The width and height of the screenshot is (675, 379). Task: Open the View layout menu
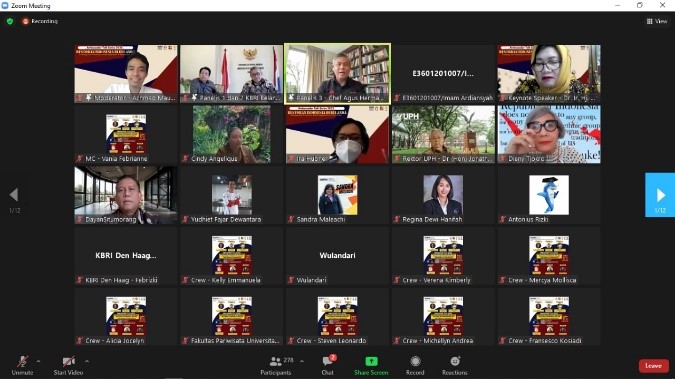pos(657,21)
